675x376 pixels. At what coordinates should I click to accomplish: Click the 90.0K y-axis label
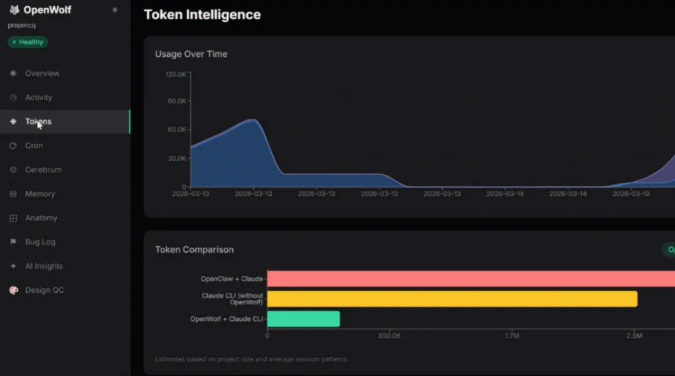(177, 101)
